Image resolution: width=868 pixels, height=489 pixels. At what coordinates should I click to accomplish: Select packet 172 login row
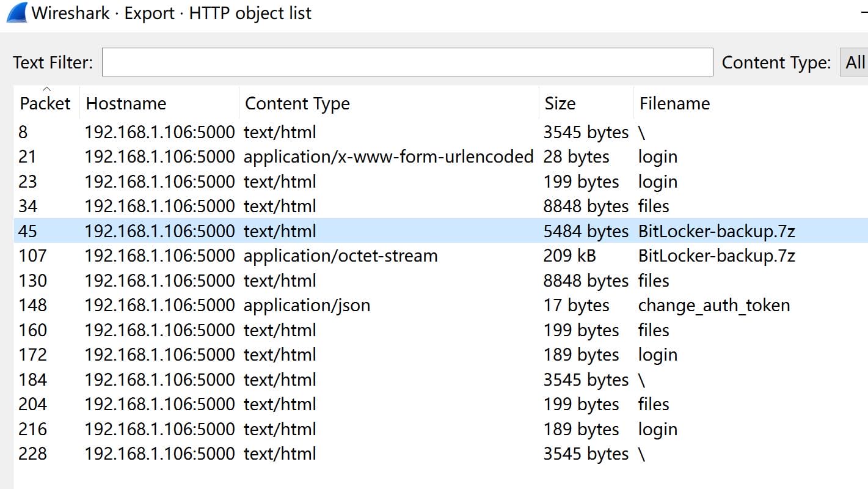(x=440, y=355)
